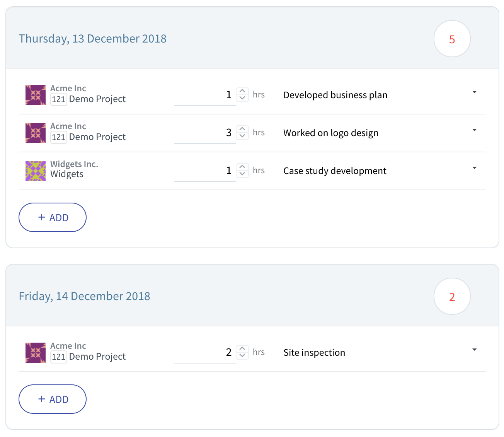Click Acme Inc logo in Developed business plan row
The image size is (504, 437).
click(36, 95)
